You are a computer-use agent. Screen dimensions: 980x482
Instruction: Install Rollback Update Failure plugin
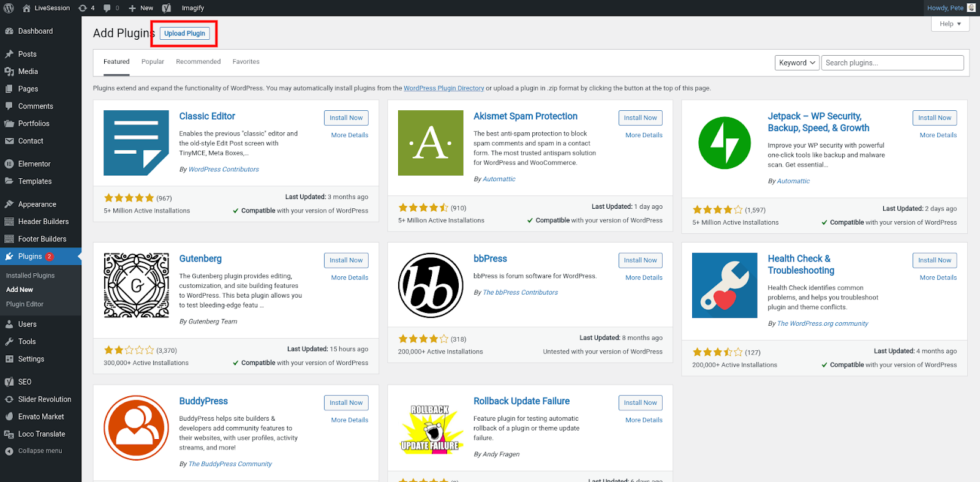(640, 403)
